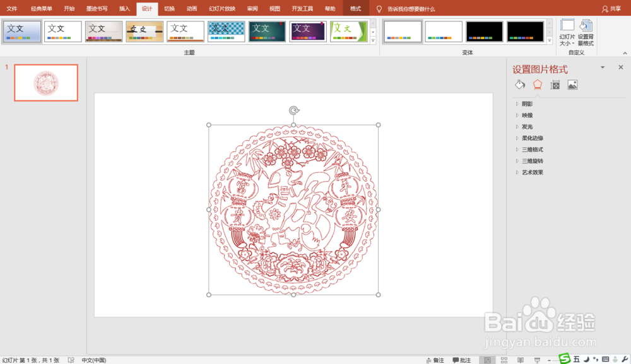Open the File (文件) tab
631x364 pixels.
pos(11,8)
